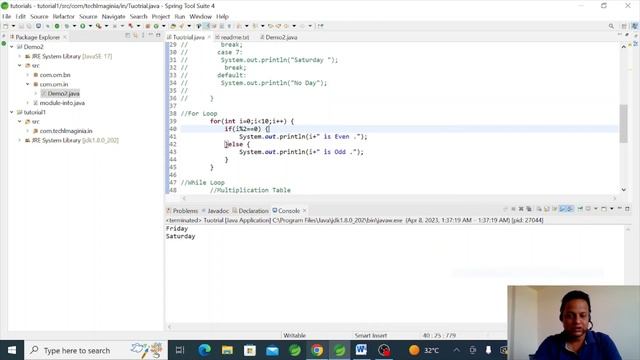Open the New wizard dropdown arrow
This screenshot has width=640, height=360.
[x=13, y=26]
